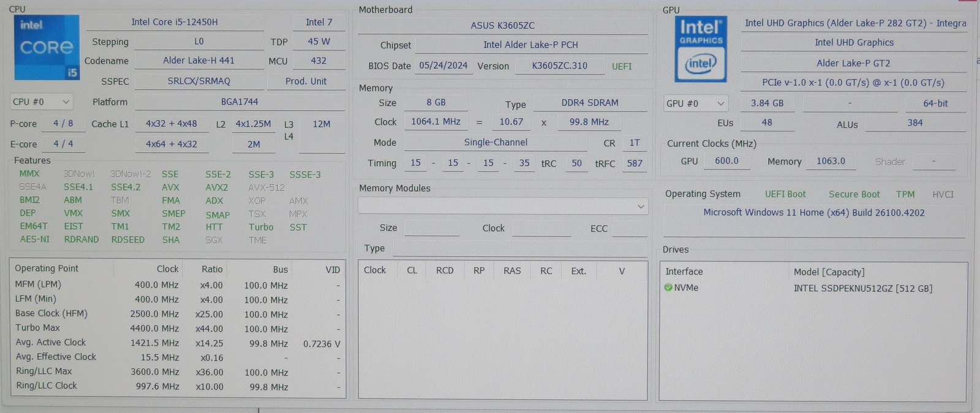Click the GPU Memory clock 1063.0 value

coord(831,161)
